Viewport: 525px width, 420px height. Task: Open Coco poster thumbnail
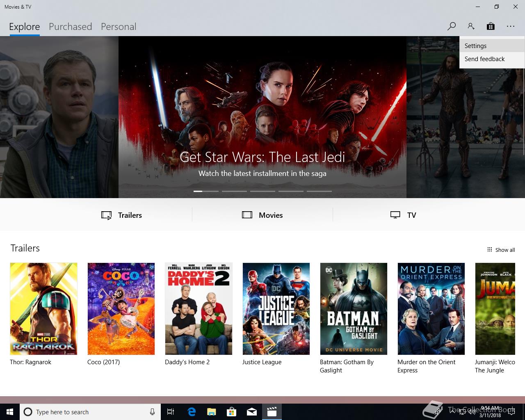(x=121, y=309)
